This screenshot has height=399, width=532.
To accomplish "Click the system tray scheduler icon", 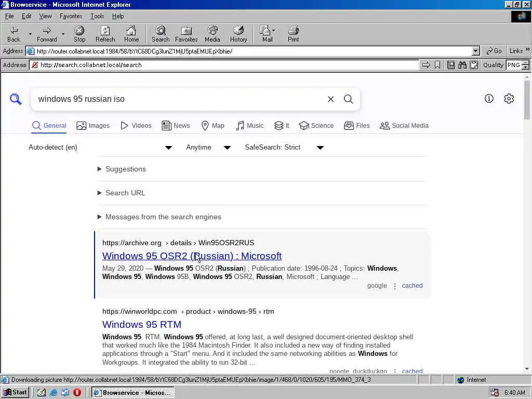I will pos(495,393).
